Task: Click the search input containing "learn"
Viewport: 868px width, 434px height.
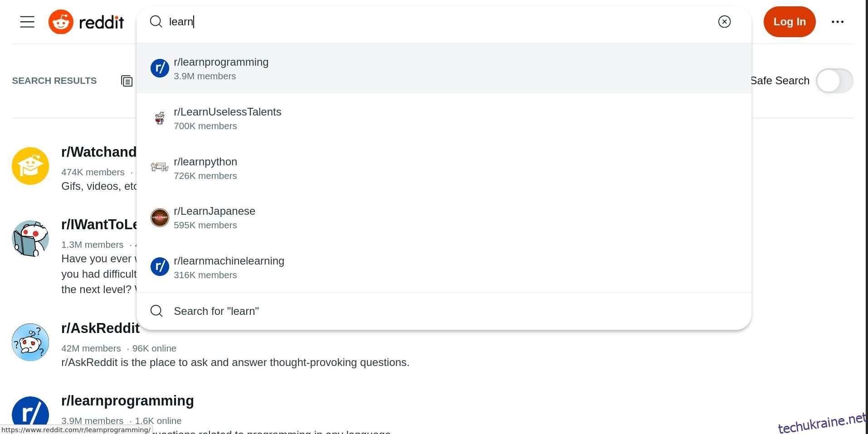Action: [x=440, y=22]
